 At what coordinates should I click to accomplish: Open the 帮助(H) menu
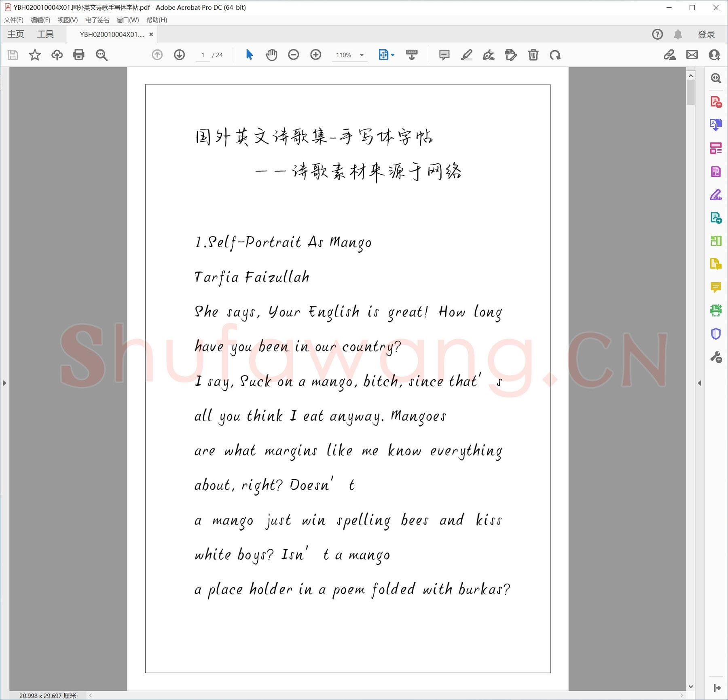(157, 20)
